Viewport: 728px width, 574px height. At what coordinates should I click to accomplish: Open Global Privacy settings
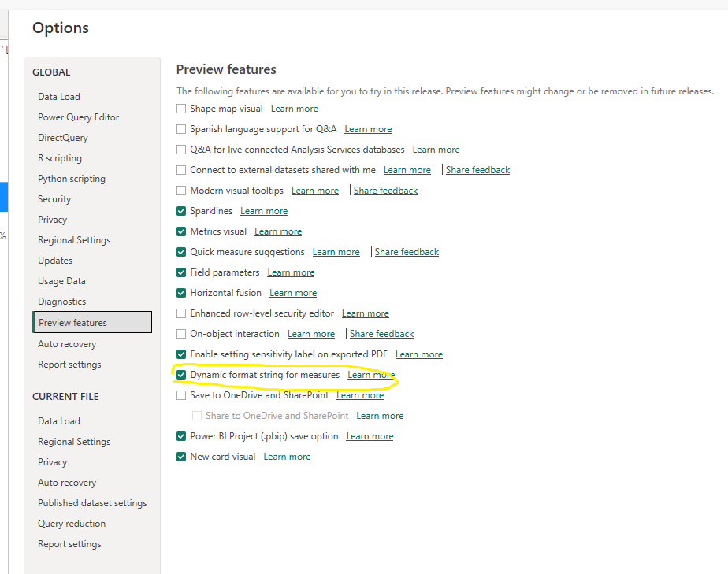[x=53, y=220]
